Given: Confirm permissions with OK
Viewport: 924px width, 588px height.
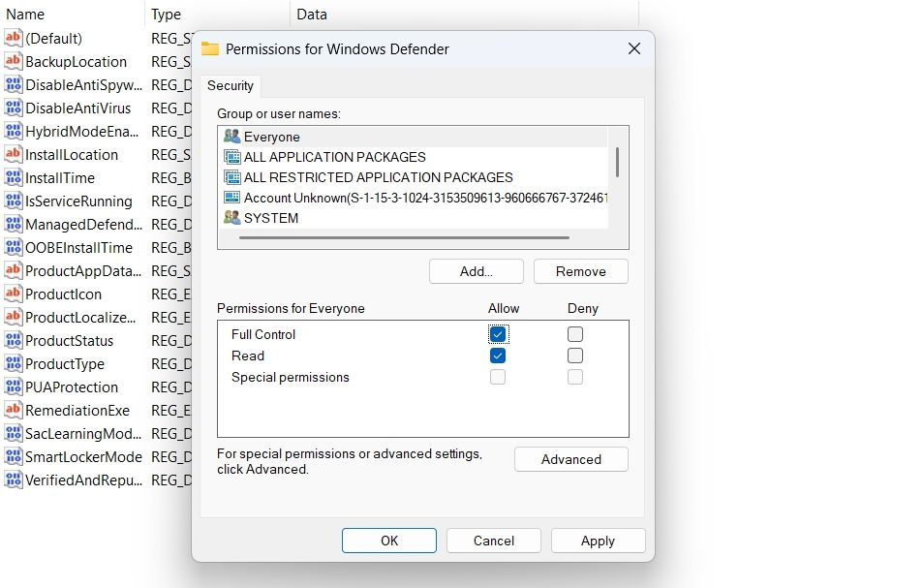Looking at the screenshot, I should tap(389, 541).
